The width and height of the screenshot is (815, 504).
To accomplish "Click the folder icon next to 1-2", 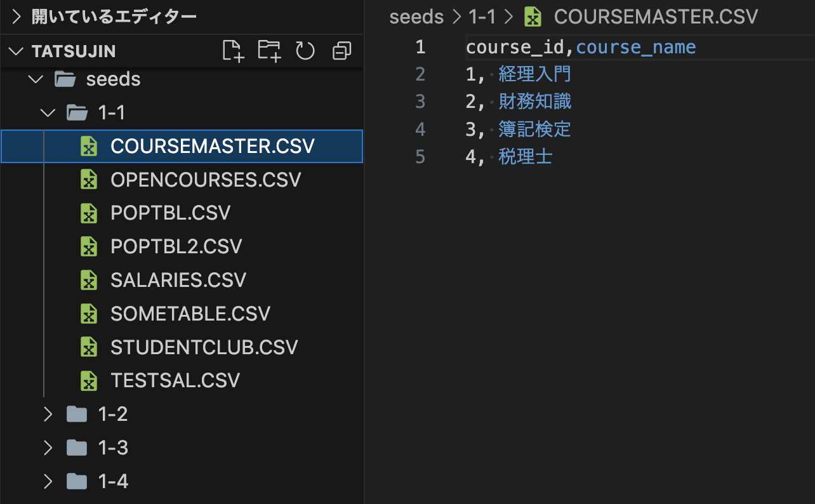I will pos(76,413).
